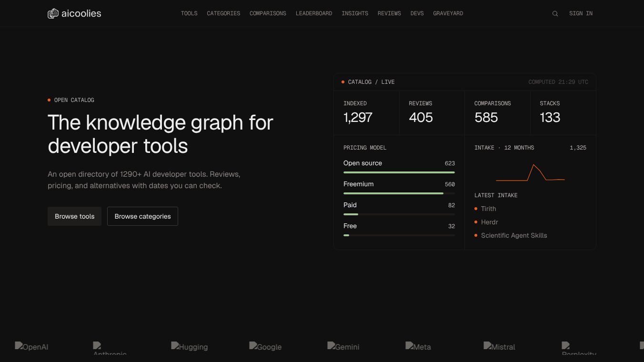Click the Meta logo

tap(418, 347)
